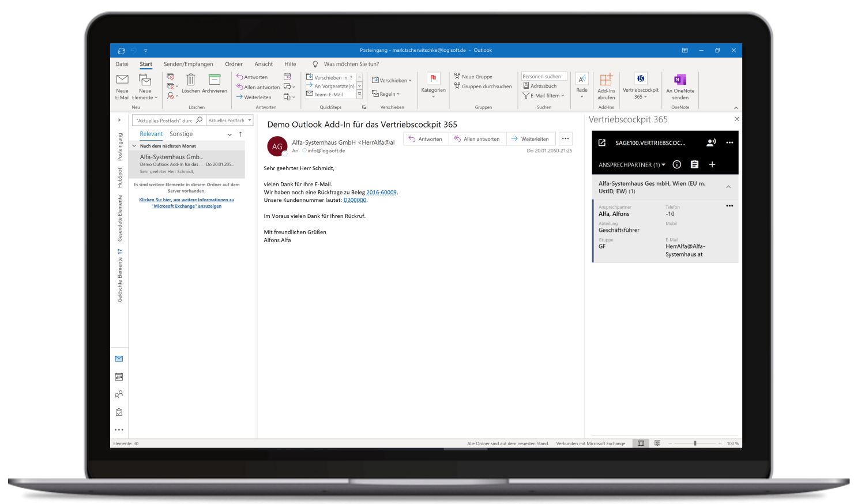Viewport: 865px width, 504px height.
Task: Click the clipboard icon in Vertriebscockpit
Action: point(694,164)
